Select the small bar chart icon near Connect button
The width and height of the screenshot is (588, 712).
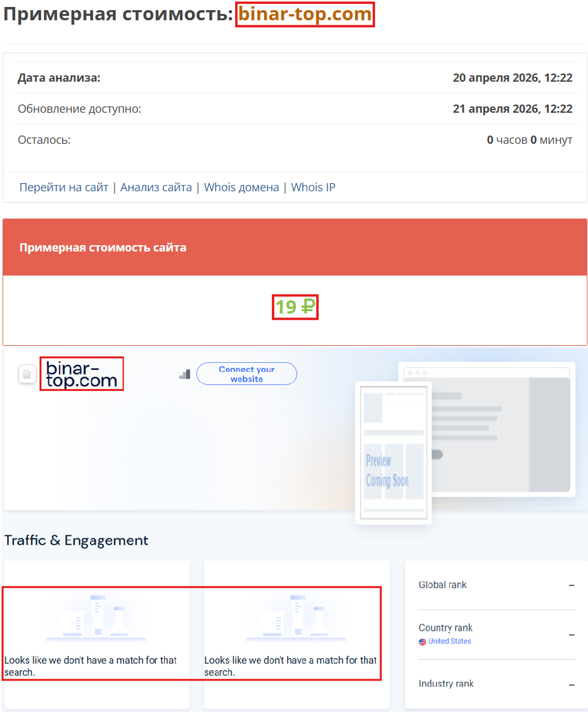tap(184, 374)
